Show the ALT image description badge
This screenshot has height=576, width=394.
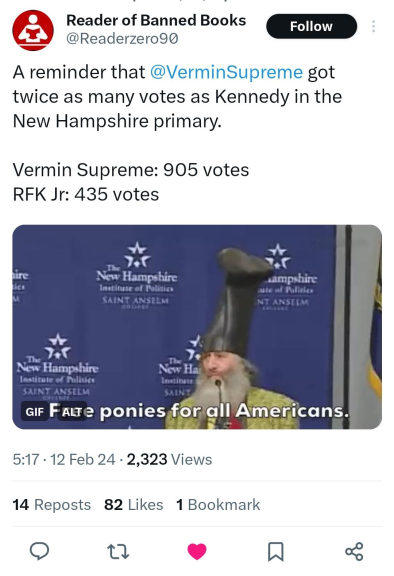click(72, 411)
